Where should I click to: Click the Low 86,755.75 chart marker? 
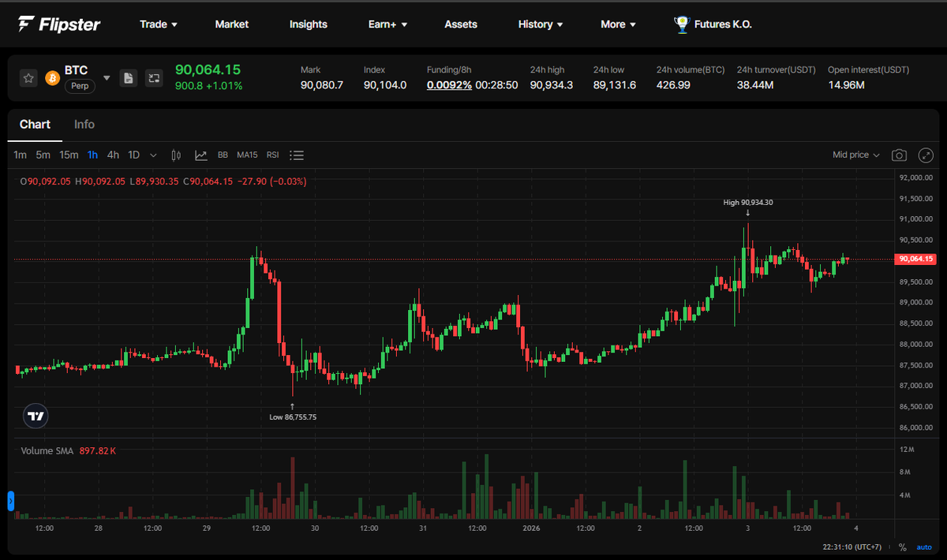[293, 416]
